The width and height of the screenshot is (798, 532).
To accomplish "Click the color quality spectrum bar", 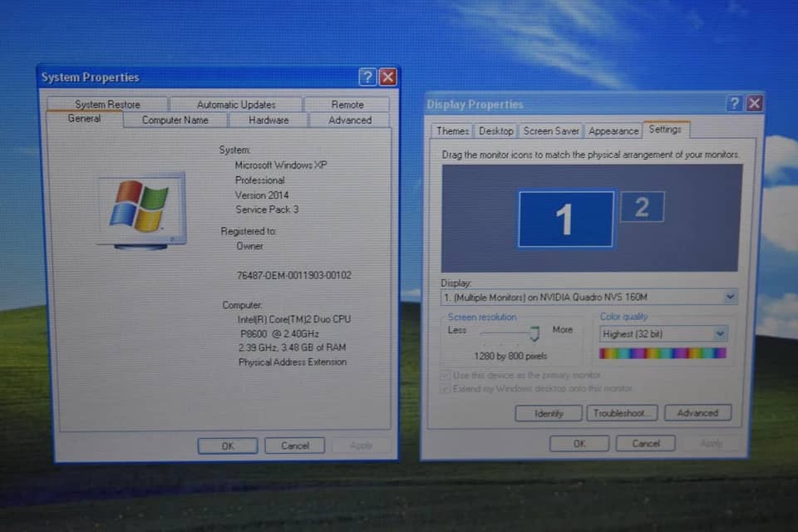I will [663, 353].
